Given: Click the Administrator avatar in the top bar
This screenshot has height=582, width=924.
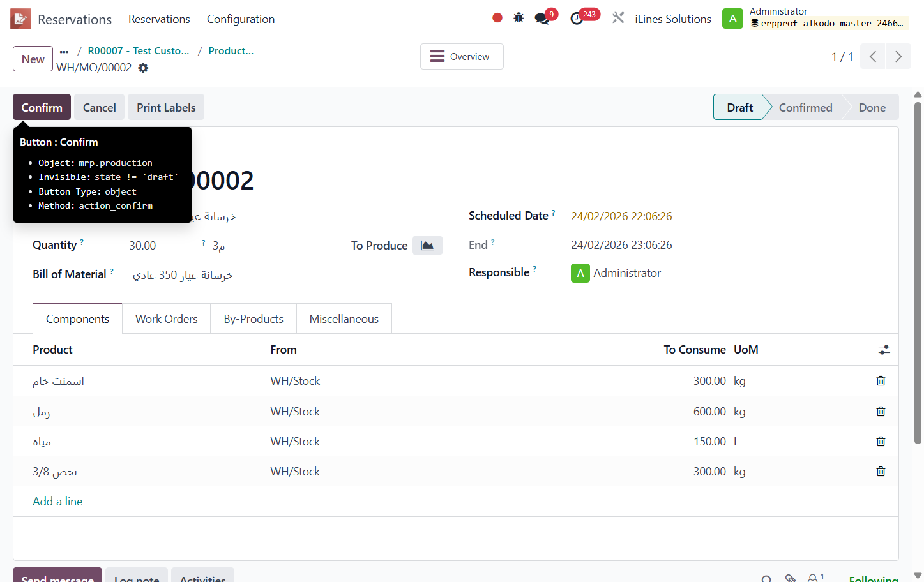Looking at the screenshot, I should 732,19.
